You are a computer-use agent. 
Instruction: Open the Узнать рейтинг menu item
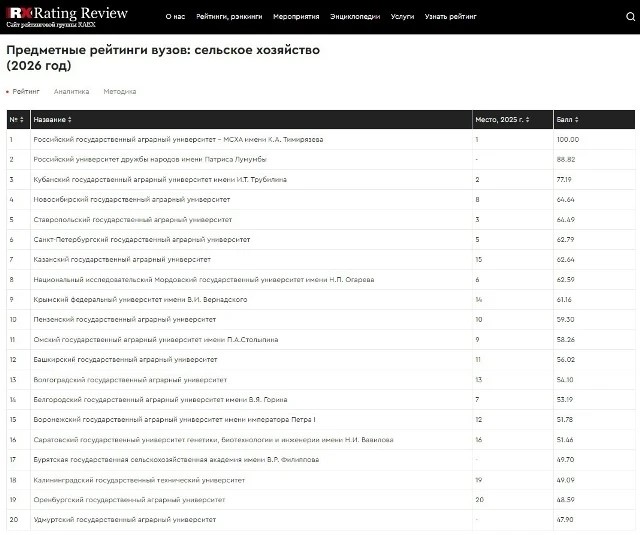click(450, 17)
